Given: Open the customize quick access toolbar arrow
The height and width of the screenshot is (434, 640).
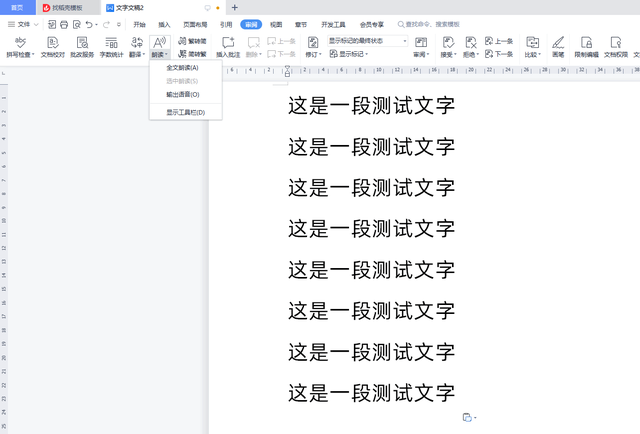Looking at the screenshot, I should tap(119, 24).
